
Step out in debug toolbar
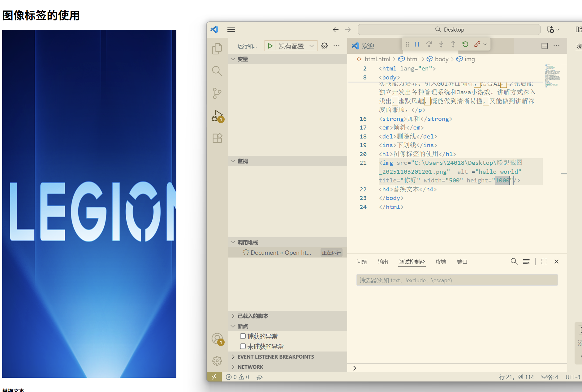pyautogui.click(x=453, y=44)
